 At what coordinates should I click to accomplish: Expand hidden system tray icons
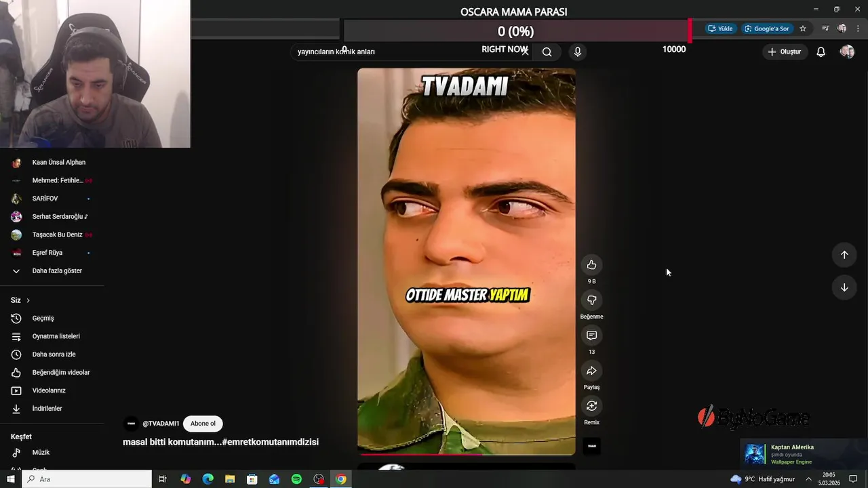coord(808,479)
